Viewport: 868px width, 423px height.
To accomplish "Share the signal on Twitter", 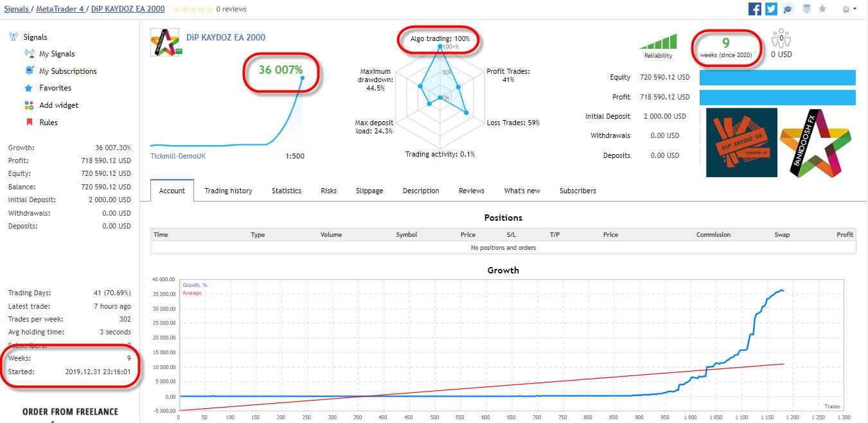I will 771,9.
